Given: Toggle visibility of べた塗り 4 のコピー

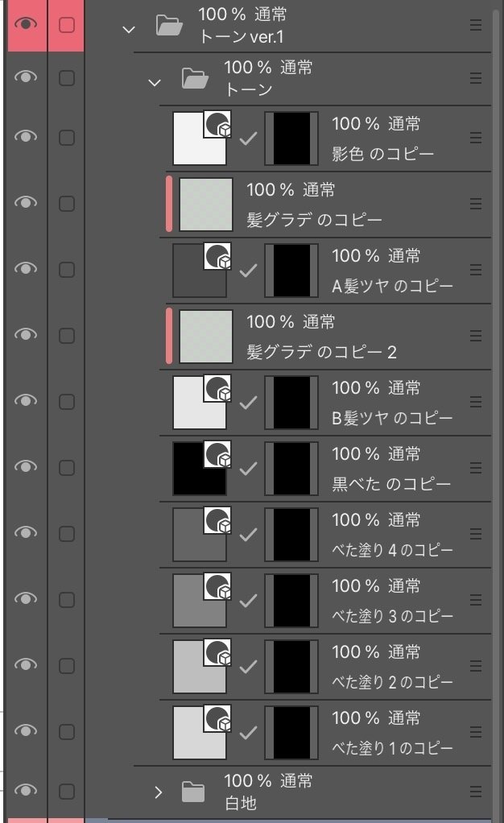Looking at the screenshot, I should (x=25, y=533).
